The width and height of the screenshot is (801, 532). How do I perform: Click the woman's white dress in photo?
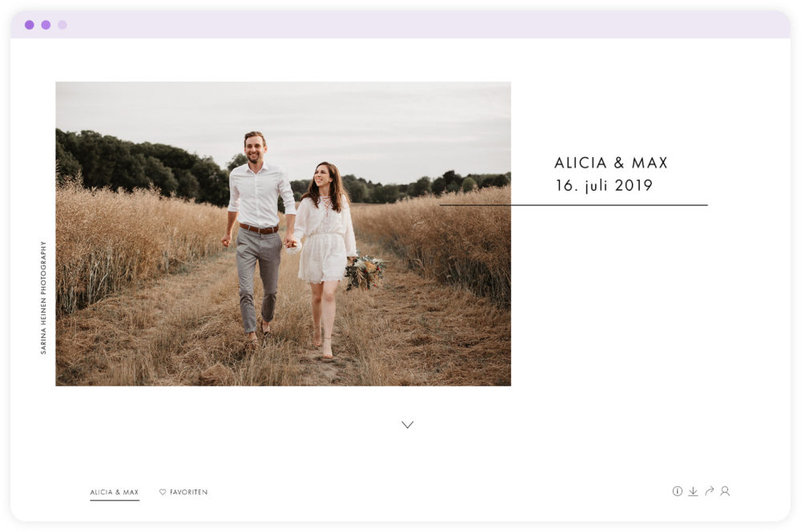324,240
